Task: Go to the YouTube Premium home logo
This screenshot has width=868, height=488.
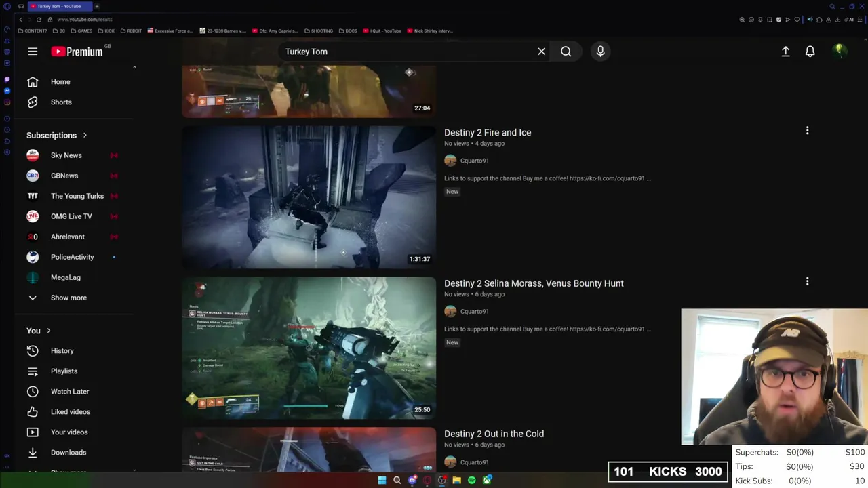Action: point(77,52)
